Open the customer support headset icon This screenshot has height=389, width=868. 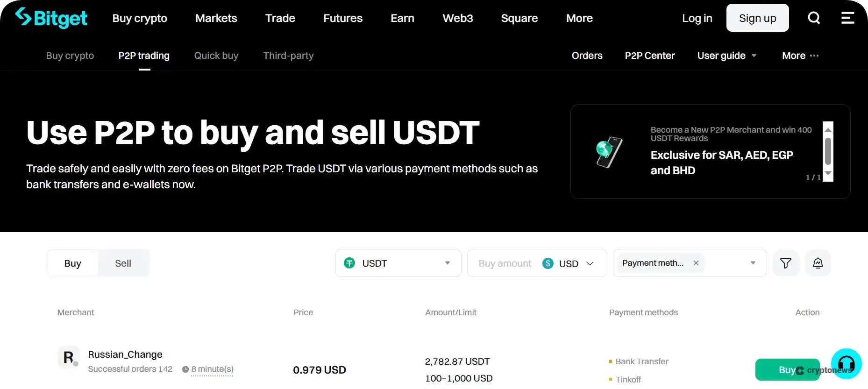pos(847,364)
